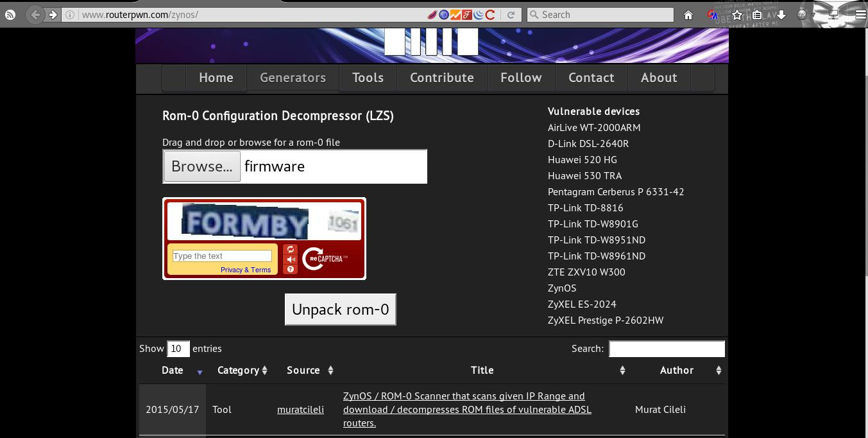868x438 pixels.
Task: Open the About nav item
Action: [659, 78]
